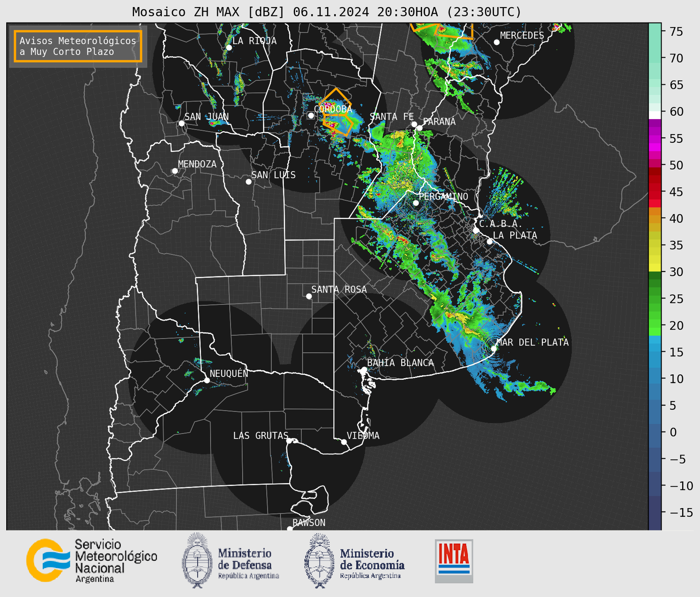Click the MAR DEL PLATA city marker dot

point(494,348)
